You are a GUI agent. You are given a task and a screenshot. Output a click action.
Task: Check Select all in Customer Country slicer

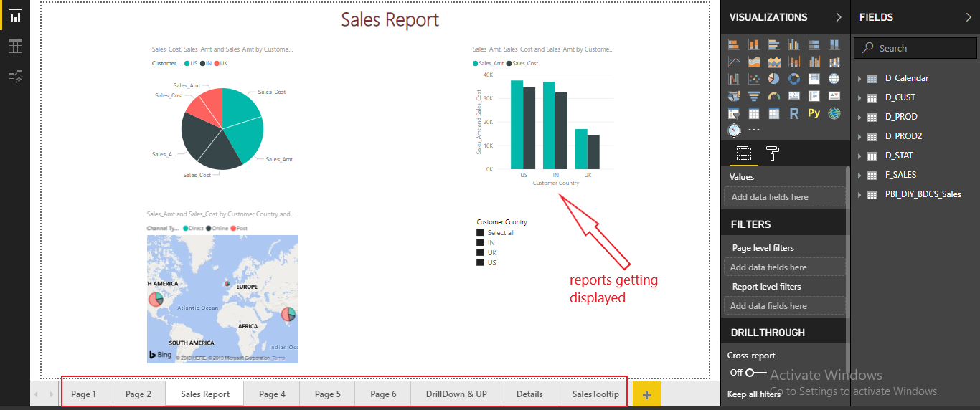[x=480, y=232]
